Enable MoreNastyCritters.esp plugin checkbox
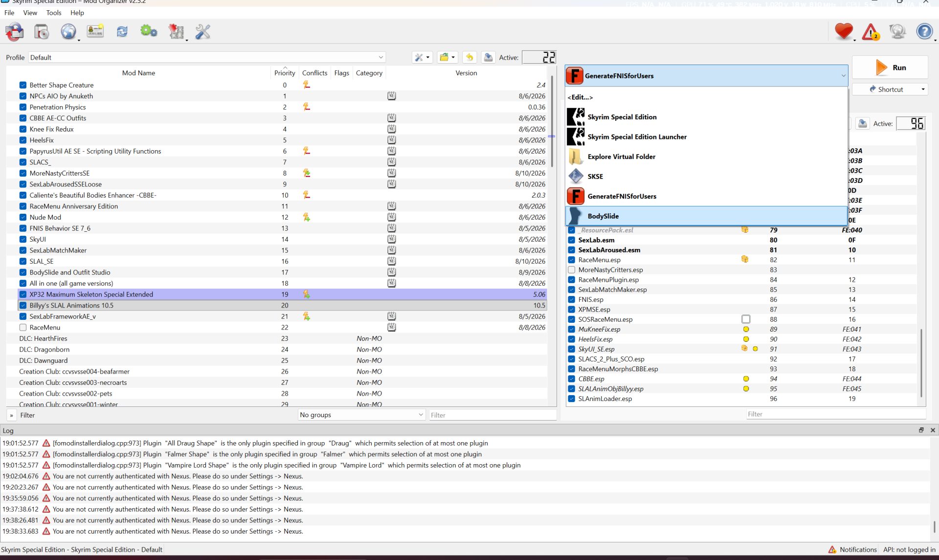939x560 pixels. [571, 269]
